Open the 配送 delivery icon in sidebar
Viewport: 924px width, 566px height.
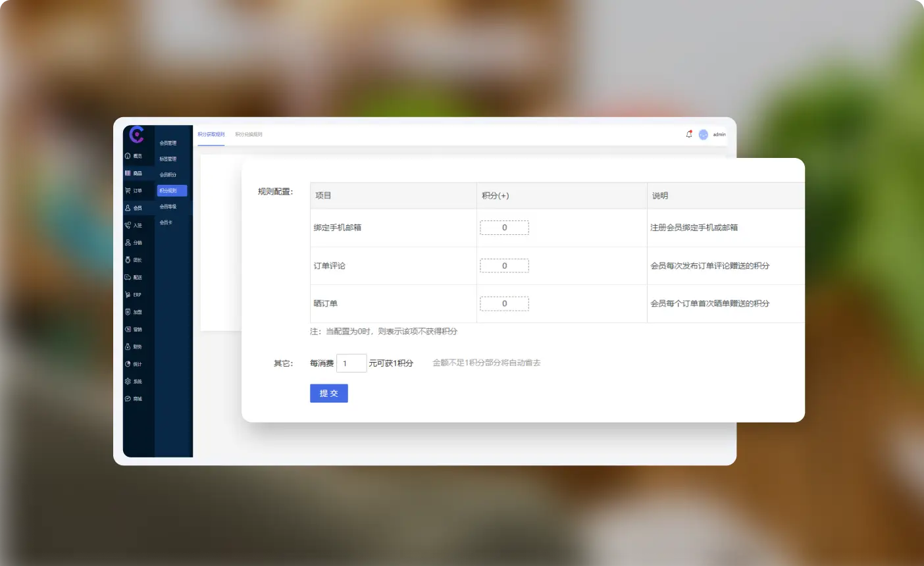(128, 277)
